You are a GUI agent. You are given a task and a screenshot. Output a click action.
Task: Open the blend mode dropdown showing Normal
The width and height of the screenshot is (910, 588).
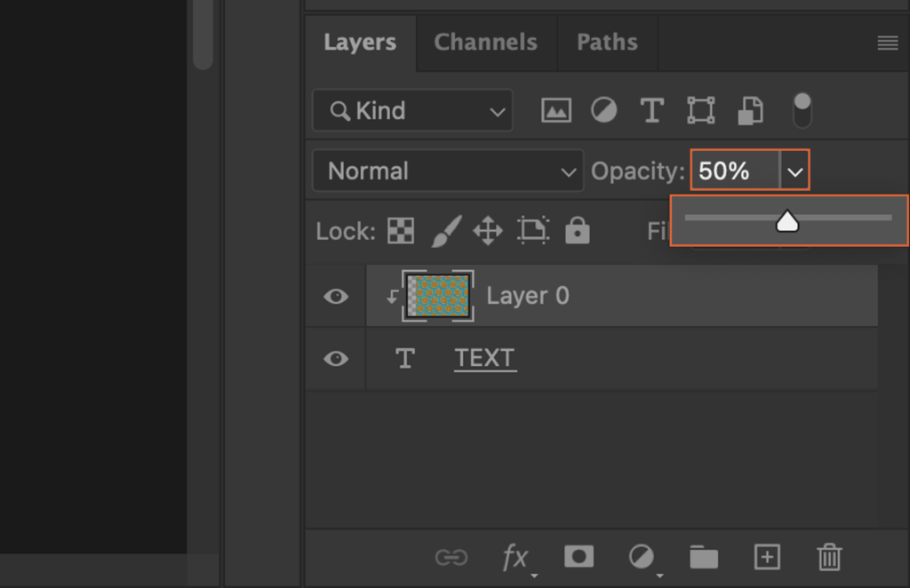[x=447, y=171]
